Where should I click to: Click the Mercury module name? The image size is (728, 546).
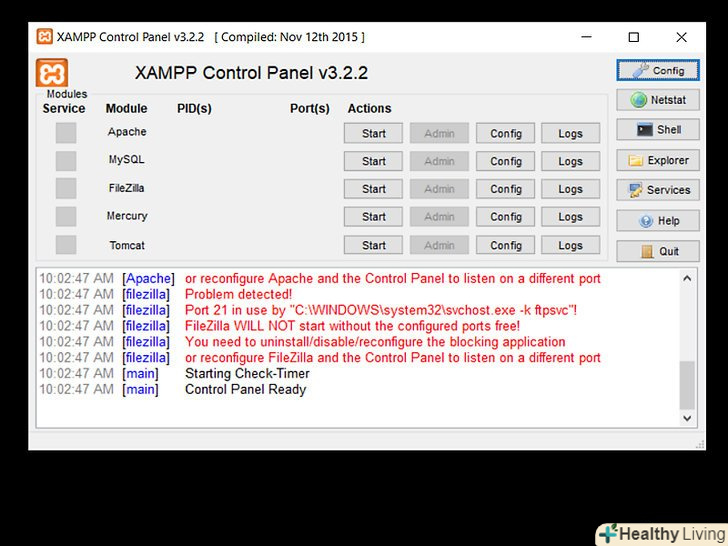coord(127,216)
